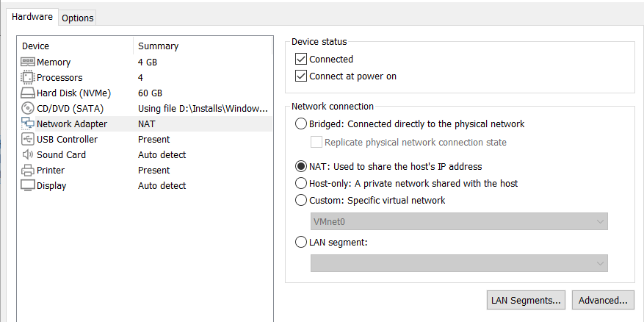This screenshot has height=322, width=644.
Task: Click the Sound Card speaker icon
Action: coord(28,155)
